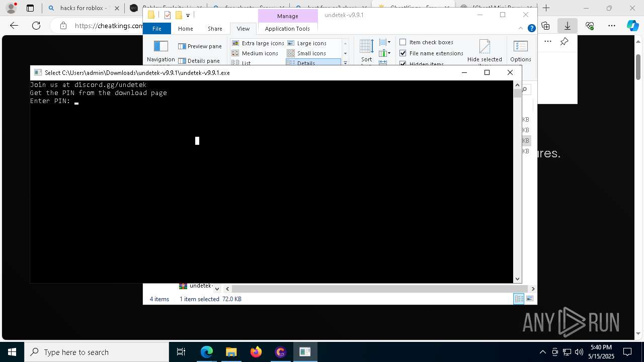This screenshot has width=644, height=362.
Task: Switch to large thumbnails view in status bar
Action: tap(530, 299)
